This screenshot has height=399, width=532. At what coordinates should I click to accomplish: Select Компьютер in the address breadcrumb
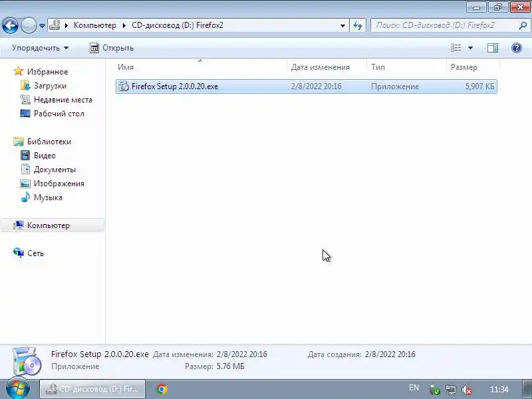(94, 25)
